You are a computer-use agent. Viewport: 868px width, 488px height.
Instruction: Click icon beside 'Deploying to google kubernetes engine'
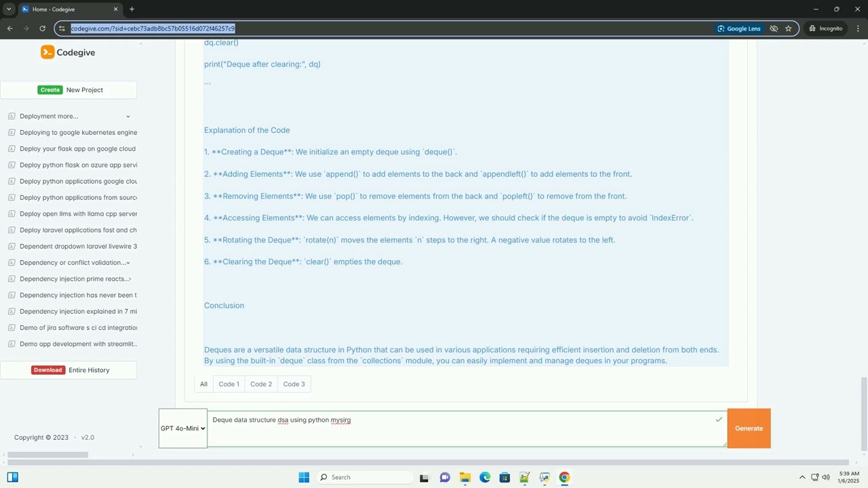tap(12, 132)
